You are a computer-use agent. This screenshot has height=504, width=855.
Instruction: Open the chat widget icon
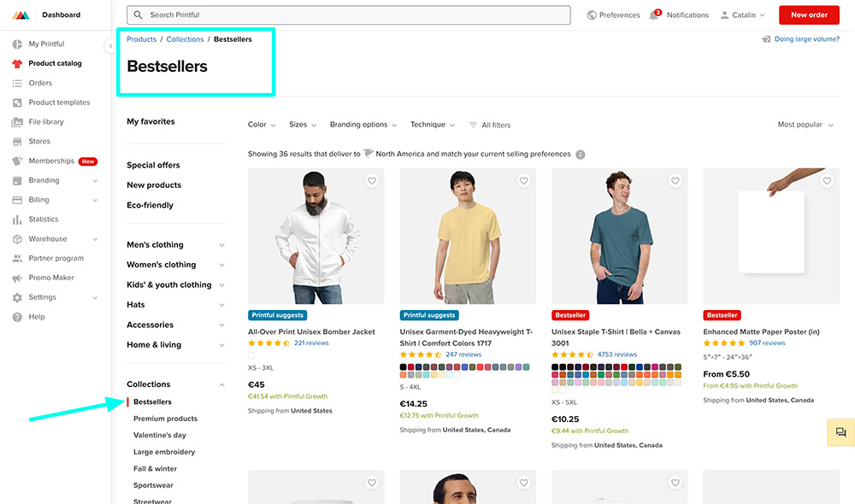pyautogui.click(x=840, y=432)
